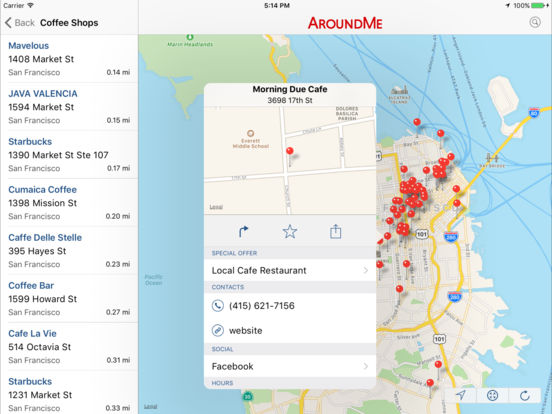Tap the red pin near Alcatraz shoreline

click(417, 123)
